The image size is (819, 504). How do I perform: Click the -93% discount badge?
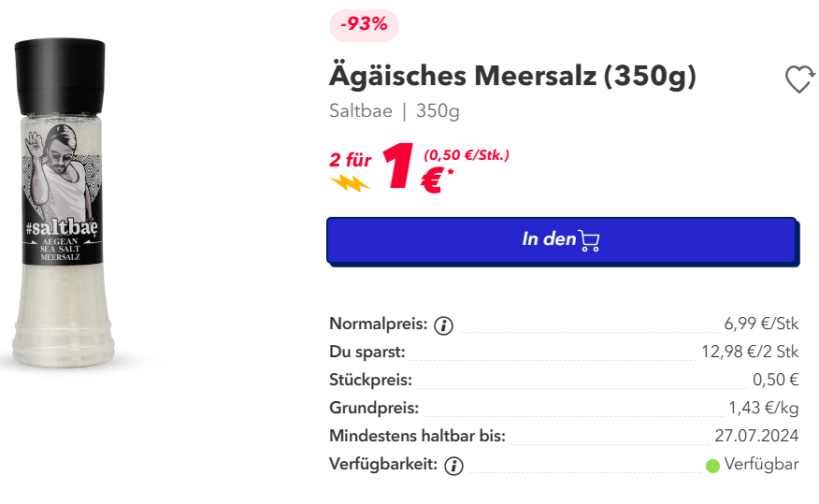[364, 24]
